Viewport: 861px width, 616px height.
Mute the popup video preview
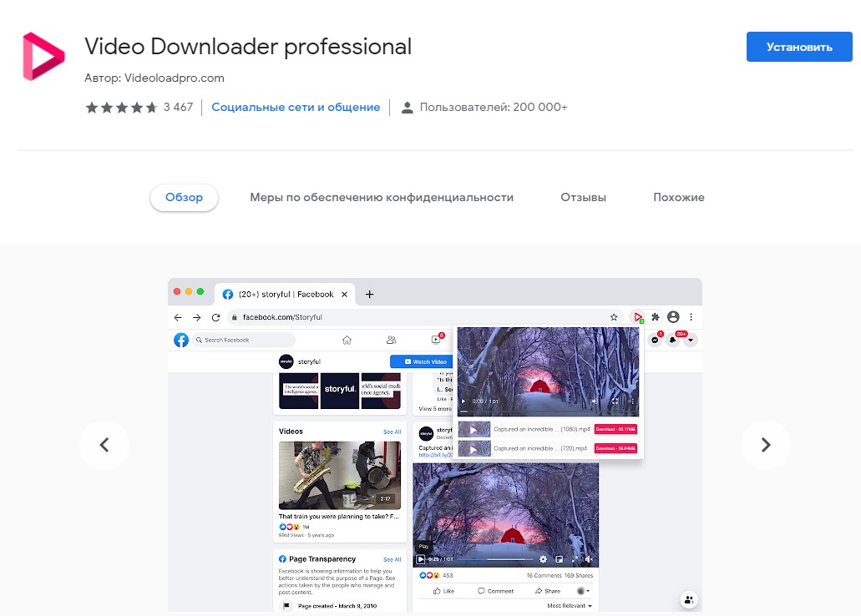[x=595, y=401]
